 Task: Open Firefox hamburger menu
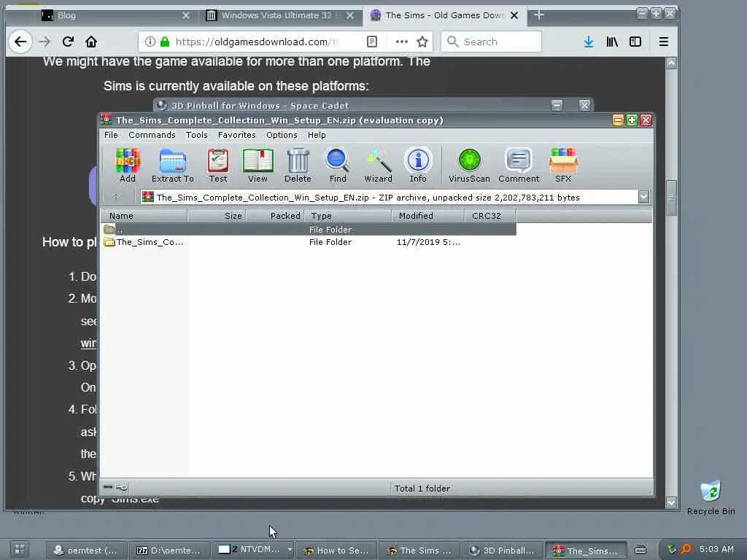point(664,42)
